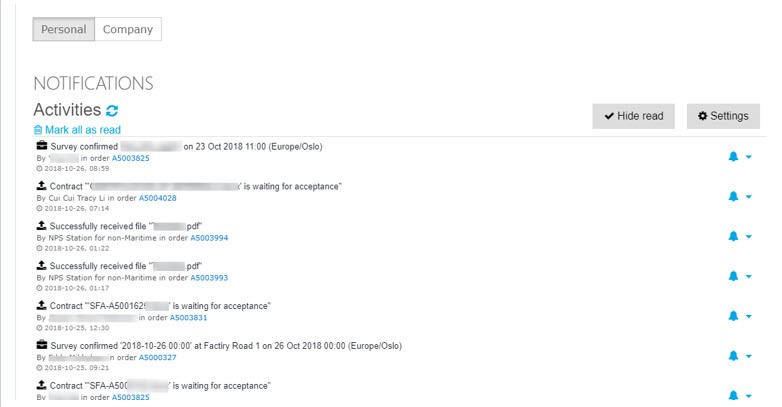Toggle the Hide read button
The width and height of the screenshot is (782, 407).
[x=633, y=116]
